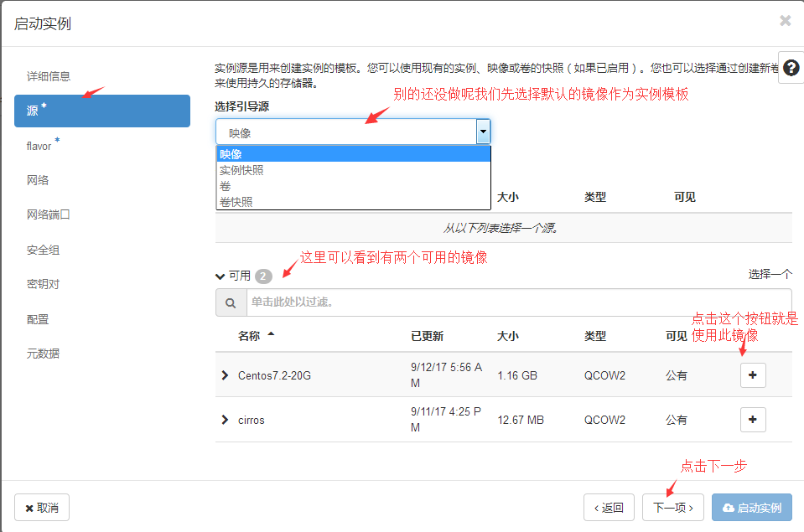804x532 pixels.
Task: Collapse the 可用 section
Action: point(220,276)
